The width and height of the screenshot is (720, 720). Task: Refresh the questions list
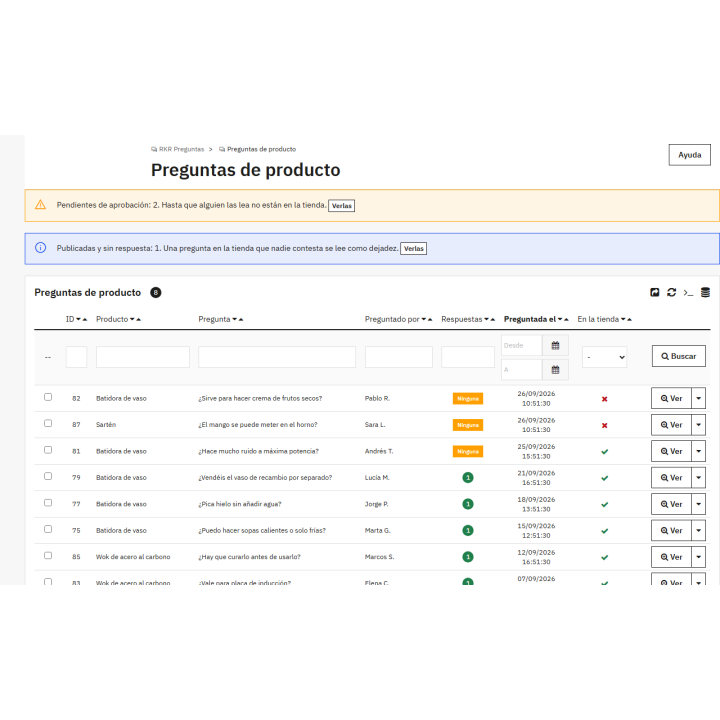point(671,292)
